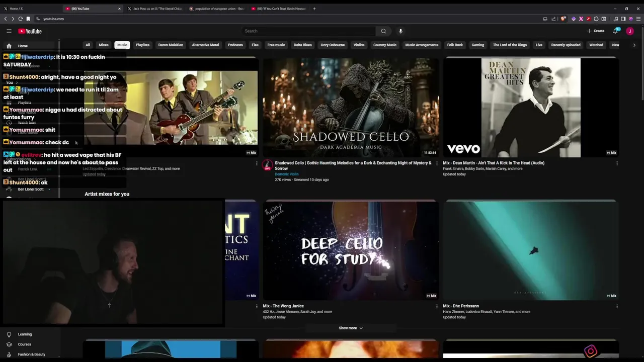The image size is (644, 362).
Task: Open the Dhe Perissann mix thumbnail
Action: (x=531, y=250)
